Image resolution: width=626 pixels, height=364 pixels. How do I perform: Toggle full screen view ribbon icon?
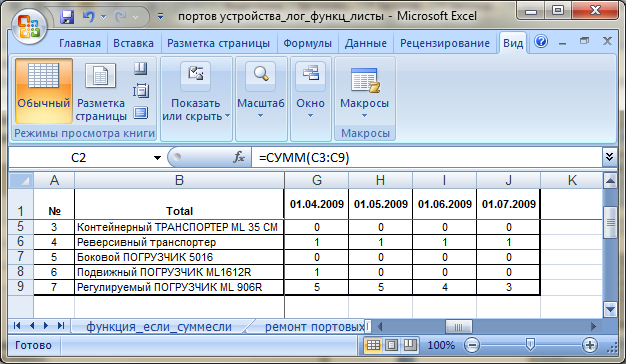point(140,113)
